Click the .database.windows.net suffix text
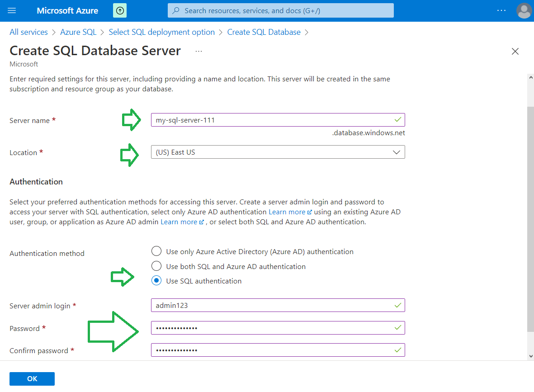Image resolution: width=534 pixels, height=392 pixels. coord(369,133)
